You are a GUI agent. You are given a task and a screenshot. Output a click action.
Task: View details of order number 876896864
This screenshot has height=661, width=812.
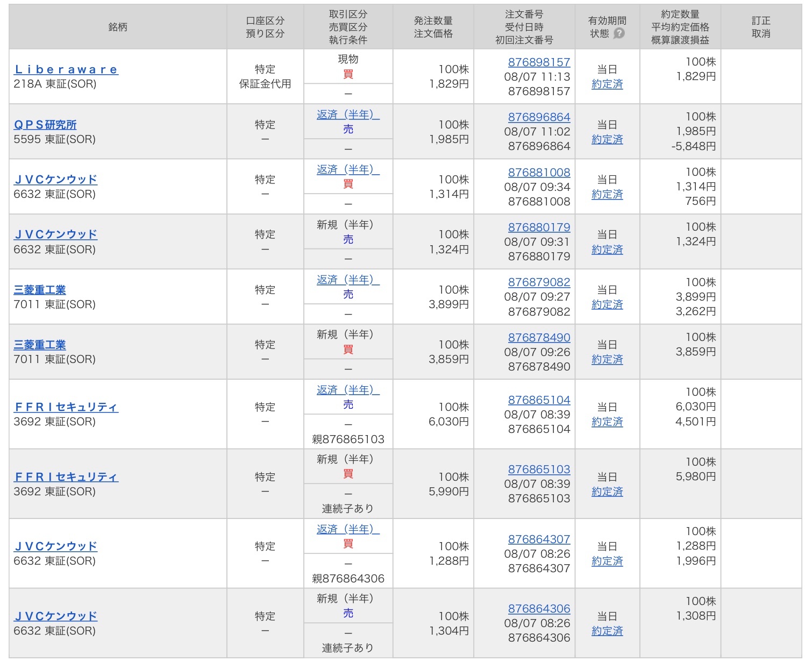[539, 117]
